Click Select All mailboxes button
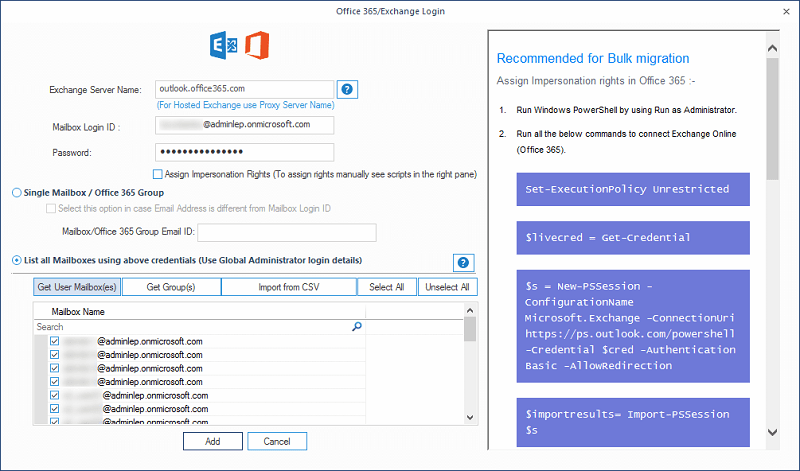This screenshot has width=800, height=471. [x=387, y=288]
